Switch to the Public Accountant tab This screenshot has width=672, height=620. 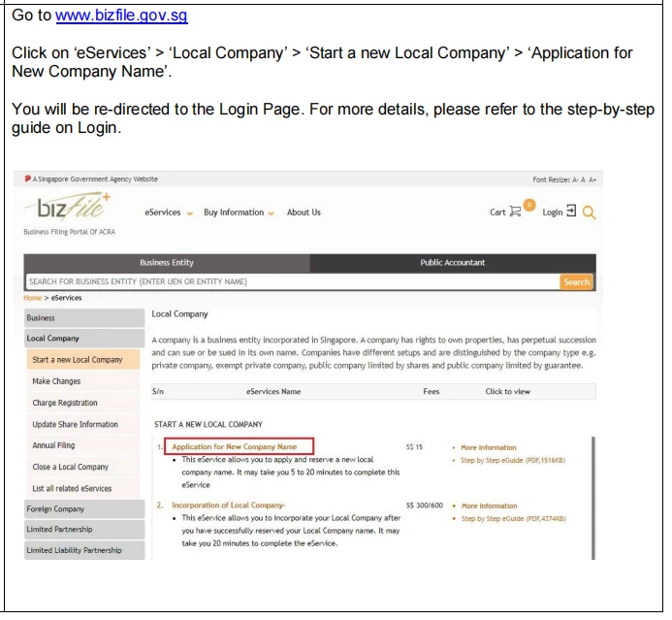pos(453,263)
